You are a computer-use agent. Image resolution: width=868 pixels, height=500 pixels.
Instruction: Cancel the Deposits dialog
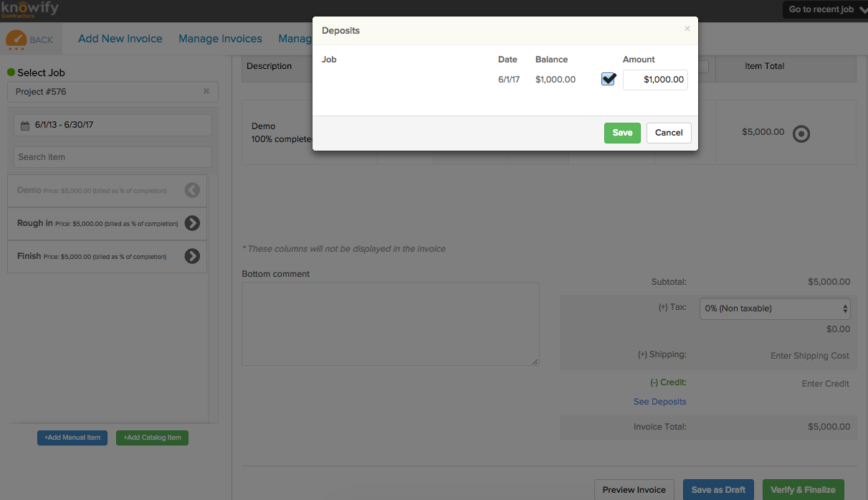coord(669,133)
